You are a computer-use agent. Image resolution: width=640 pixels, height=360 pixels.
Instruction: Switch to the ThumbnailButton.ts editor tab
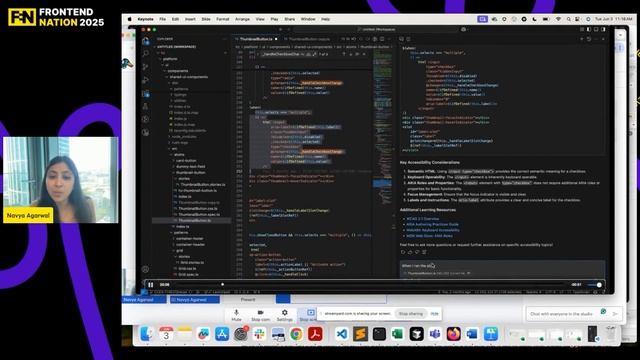pos(256,39)
